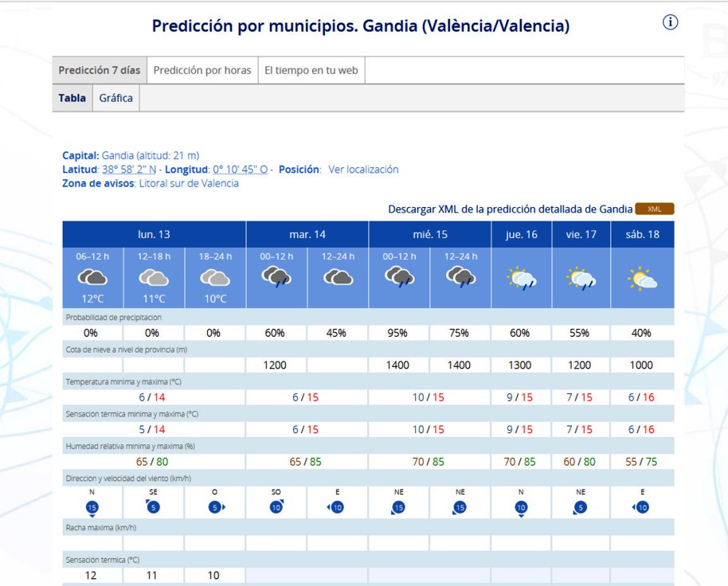Image resolution: width=728 pixels, height=586 pixels.
Task: Click the 95% precipitation probability cell
Action: pyautogui.click(x=398, y=333)
